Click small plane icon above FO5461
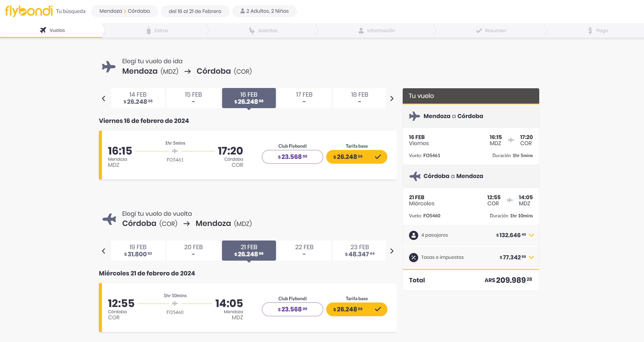644x342 pixels. [175, 151]
